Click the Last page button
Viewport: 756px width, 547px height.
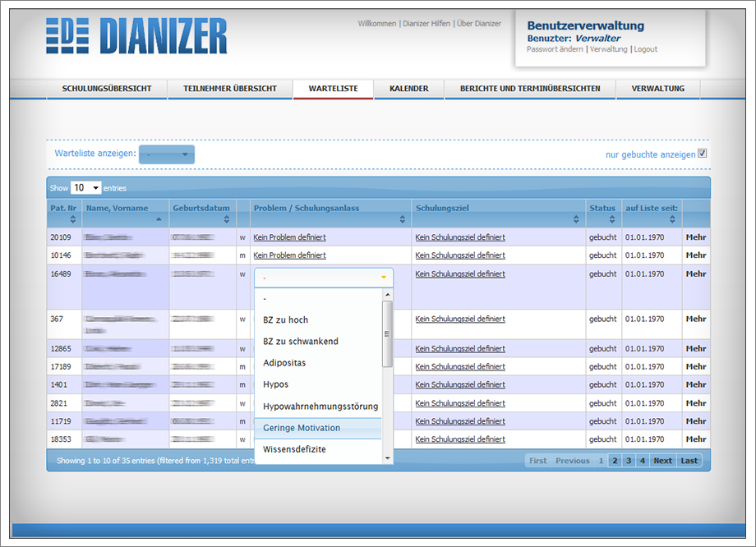pos(689,461)
